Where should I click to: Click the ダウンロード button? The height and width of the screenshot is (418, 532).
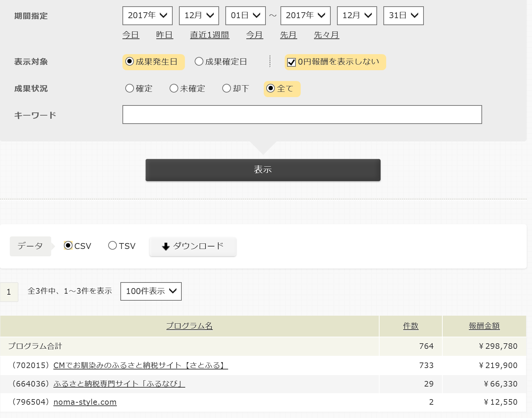coord(193,247)
